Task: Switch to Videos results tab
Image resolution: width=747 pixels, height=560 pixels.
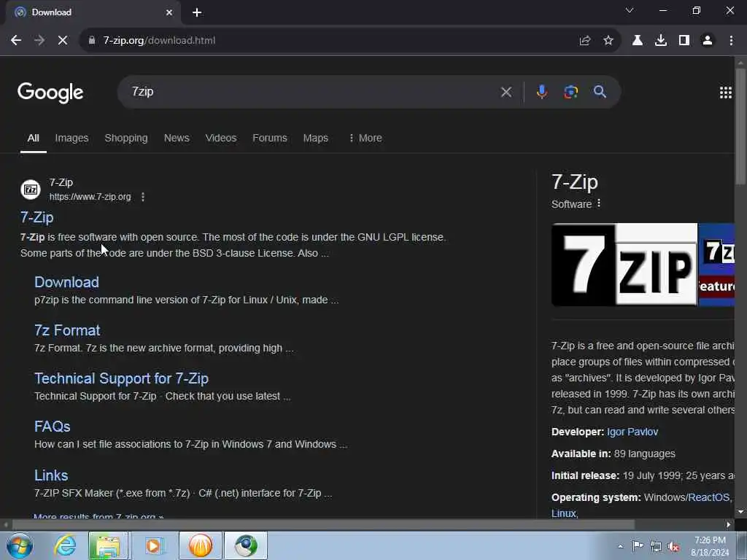Action: (x=220, y=138)
